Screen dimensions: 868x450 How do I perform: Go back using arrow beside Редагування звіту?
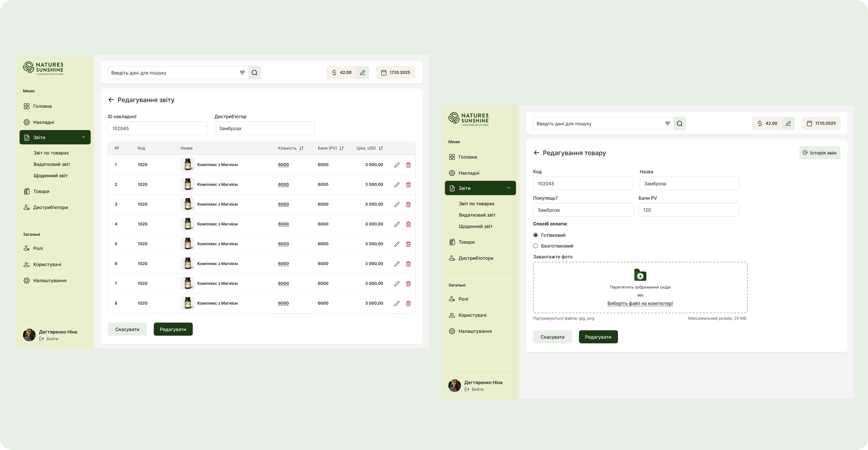111,100
